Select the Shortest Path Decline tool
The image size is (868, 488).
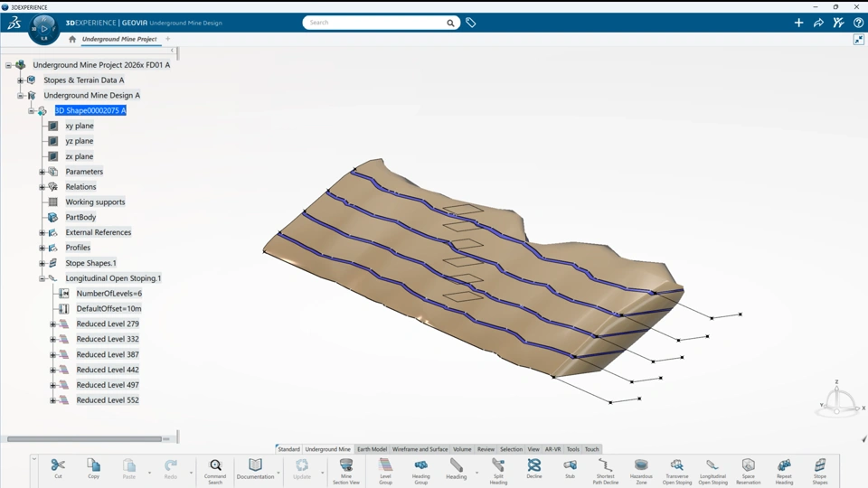coord(605,472)
